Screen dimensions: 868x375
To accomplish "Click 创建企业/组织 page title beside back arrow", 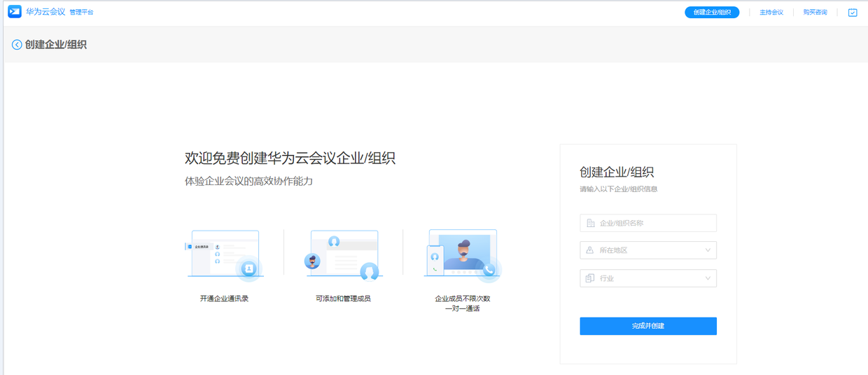I will coord(56,45).
